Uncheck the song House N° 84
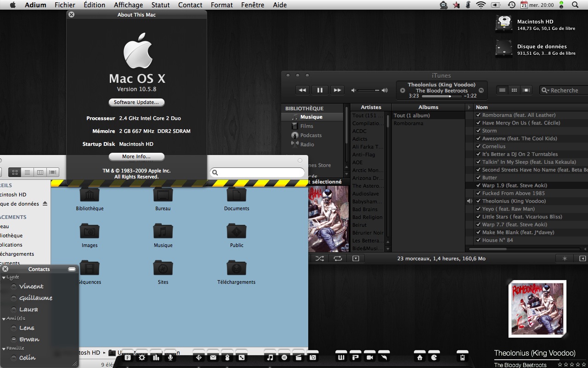Viewport: 588px width, 368px height. coord(478,240)
